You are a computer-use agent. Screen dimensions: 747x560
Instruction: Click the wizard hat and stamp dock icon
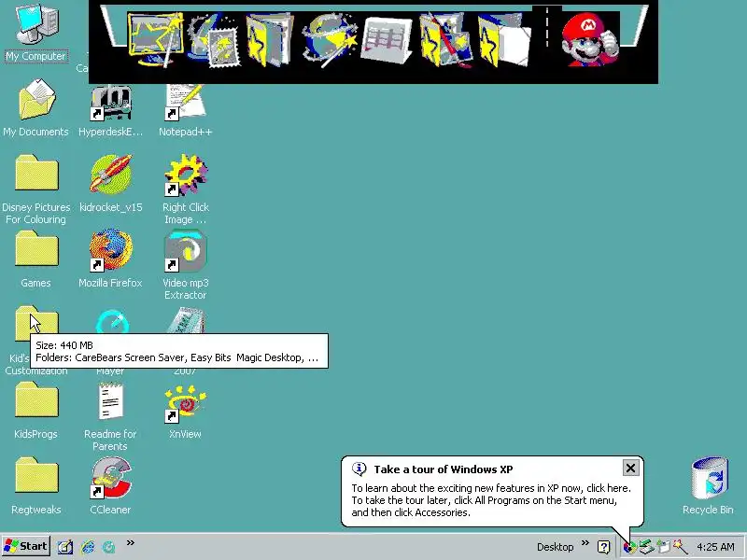(x=214, y=40)
